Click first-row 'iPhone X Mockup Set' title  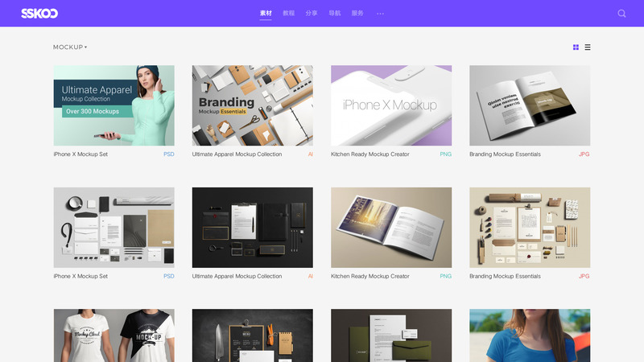tap(80, 154)
